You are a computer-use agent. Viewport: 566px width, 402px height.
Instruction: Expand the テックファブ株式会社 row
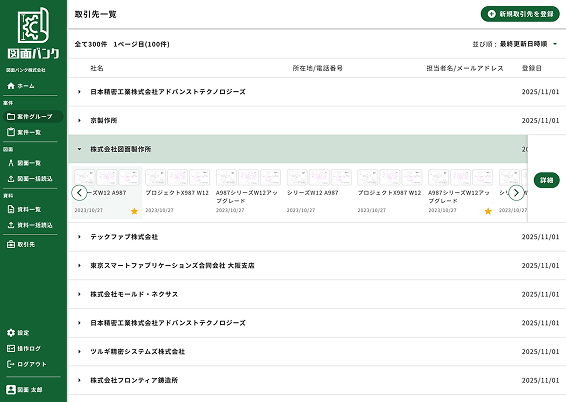pyautogui.click(x=79, y=237)
